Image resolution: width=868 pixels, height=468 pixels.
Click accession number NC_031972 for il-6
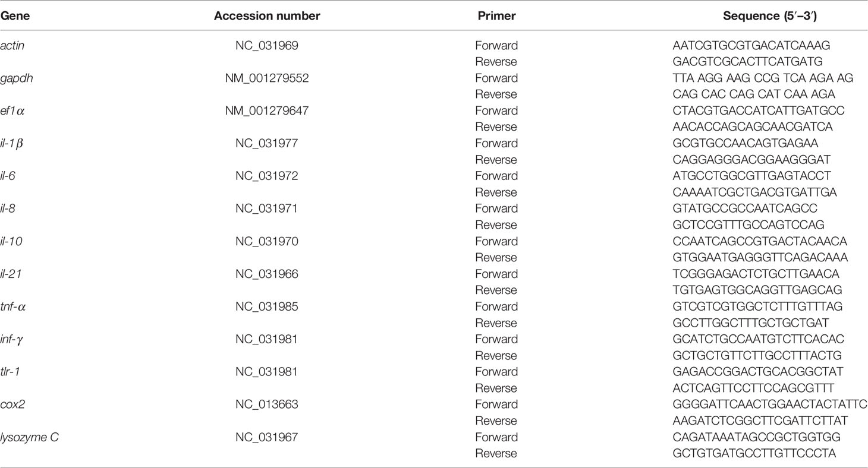click(x=267, y=176)
